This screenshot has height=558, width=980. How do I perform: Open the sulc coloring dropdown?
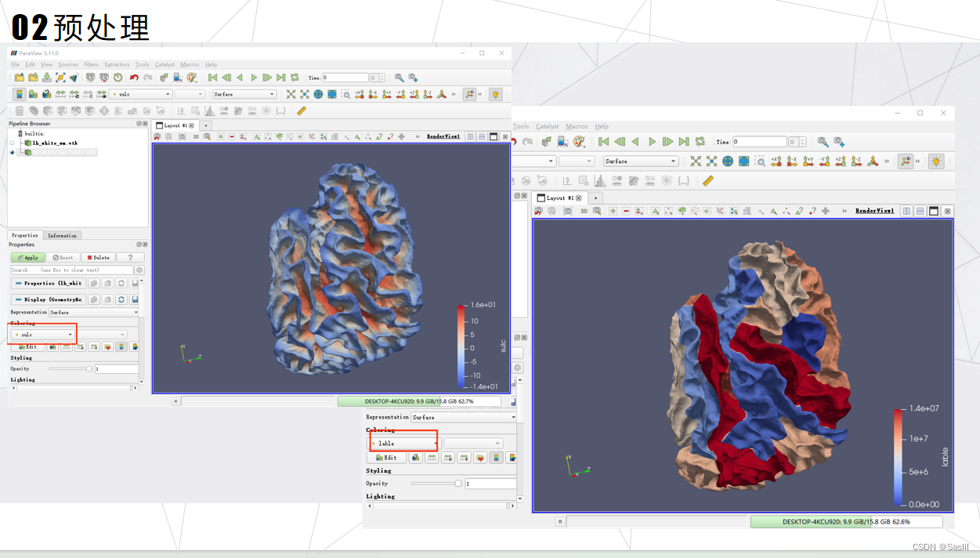(42, 334)
